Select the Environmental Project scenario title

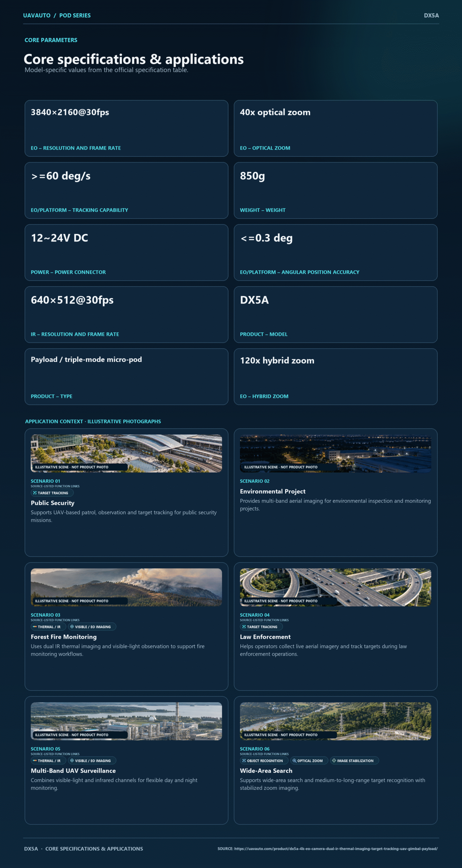point(273,492)
